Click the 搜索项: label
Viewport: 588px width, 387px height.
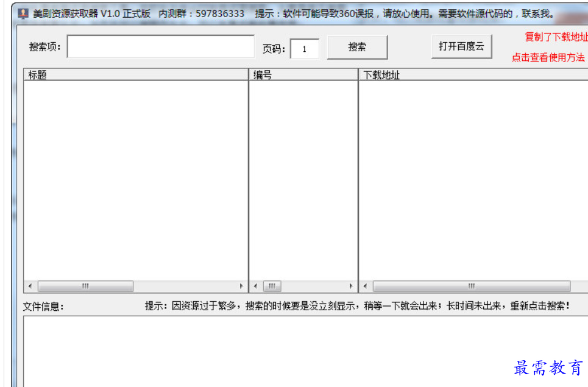(44, 47)
